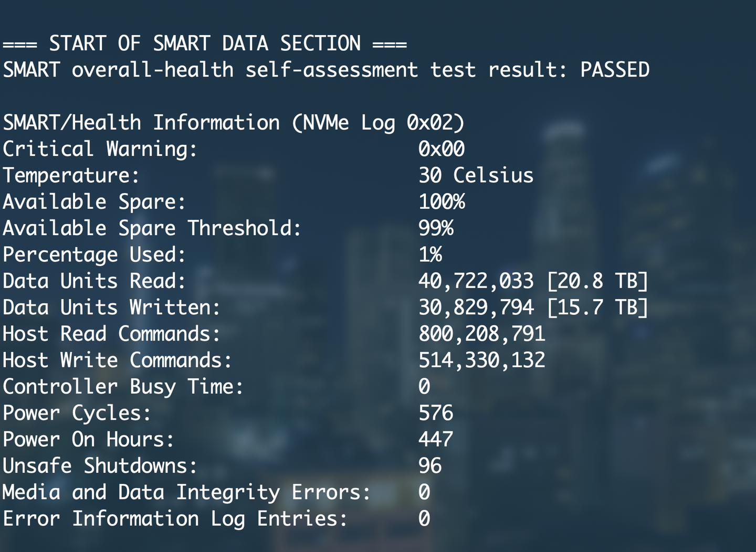Click the Host Read Commands value 800,208,791

coord(481,334)
